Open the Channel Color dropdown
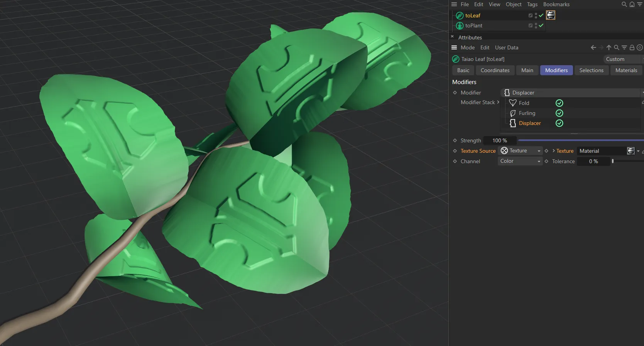 point(521,161)
